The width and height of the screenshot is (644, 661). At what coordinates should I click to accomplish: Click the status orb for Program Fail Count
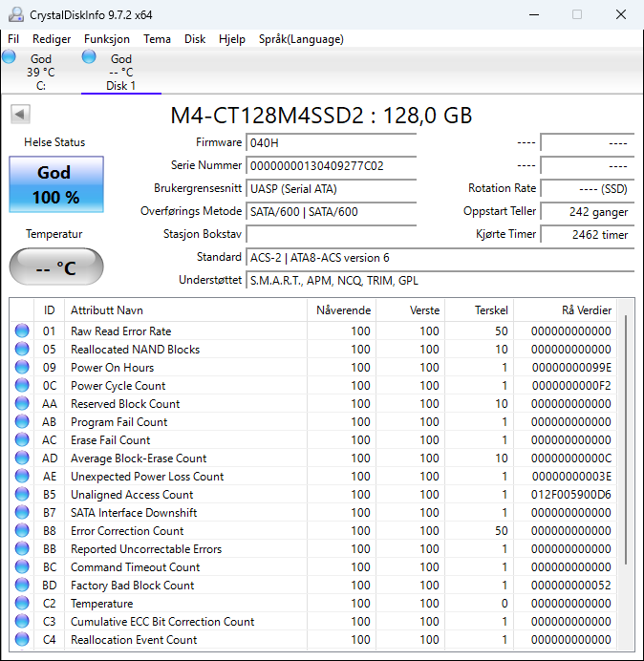(x=22, y=421)
